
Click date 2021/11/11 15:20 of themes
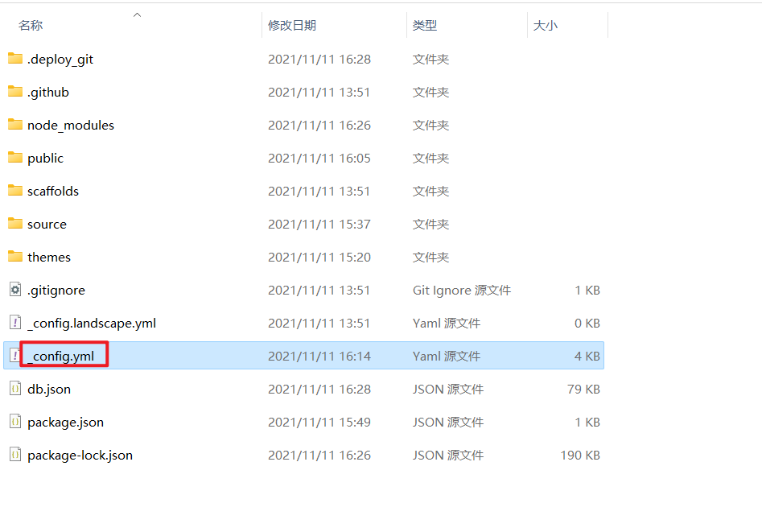tap(319, 258)
